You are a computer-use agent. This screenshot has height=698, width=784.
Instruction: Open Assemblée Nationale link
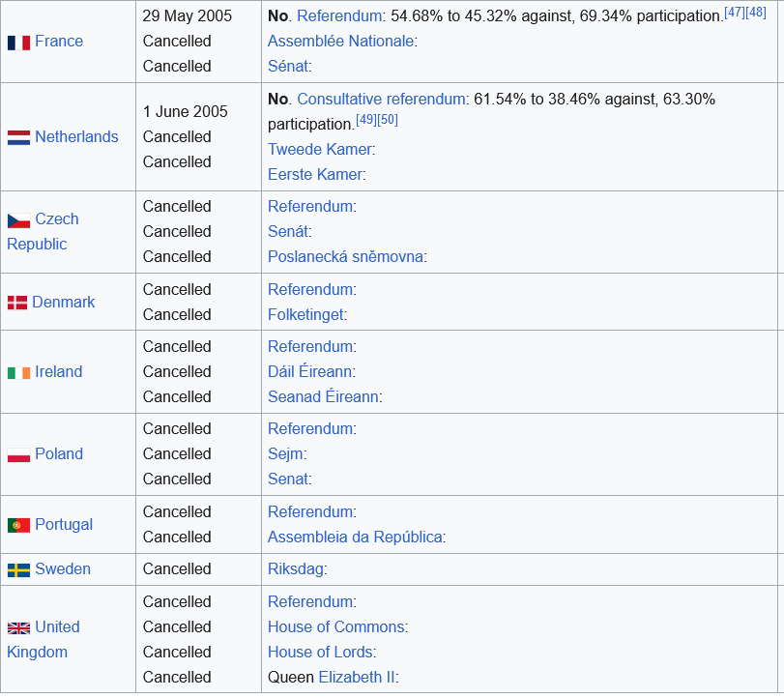tap(341, 41)
